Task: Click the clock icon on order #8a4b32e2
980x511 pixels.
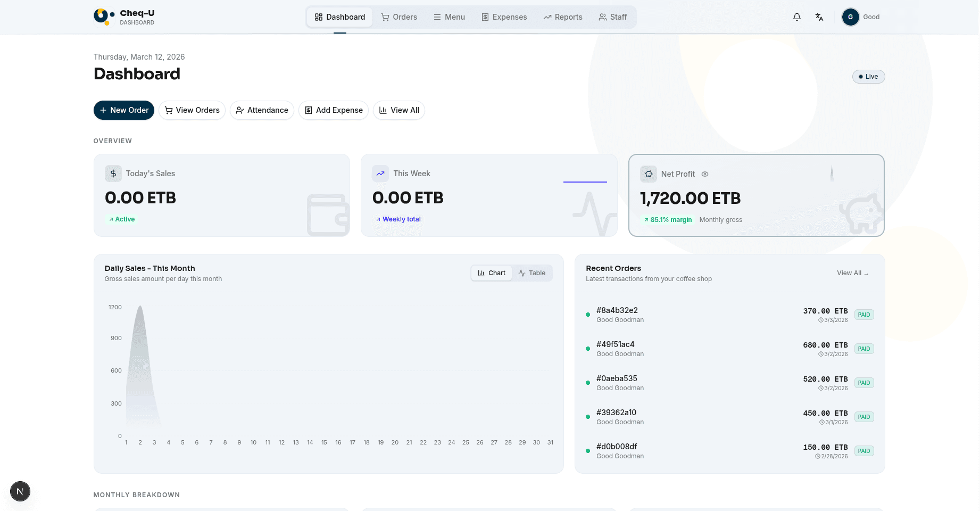Action: point(820,320)
